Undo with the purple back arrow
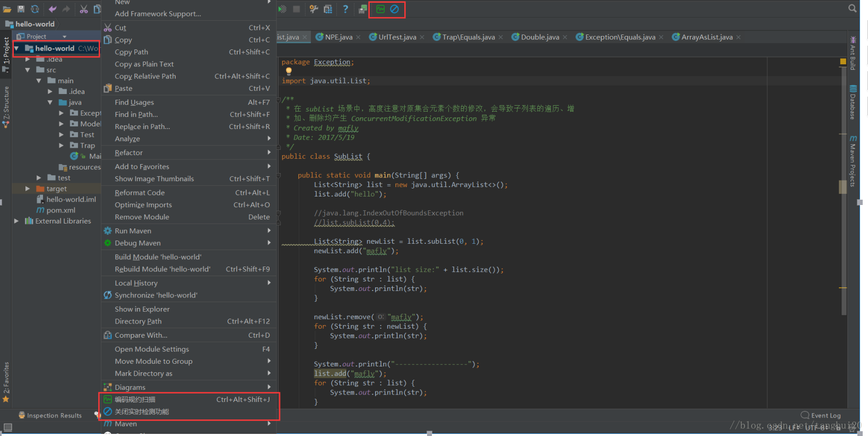Image resolution: width=868 pixels, height=436 pixels. 53,9
